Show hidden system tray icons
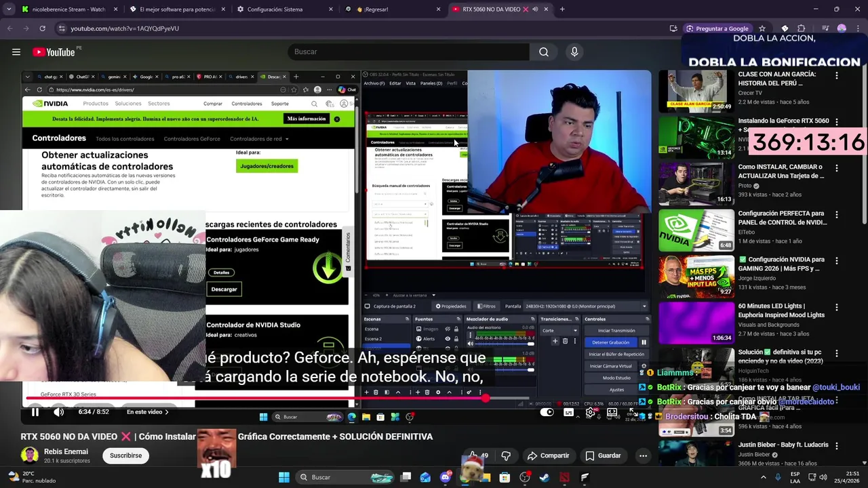This screenshot has width=868, height=488. [763, 477]
